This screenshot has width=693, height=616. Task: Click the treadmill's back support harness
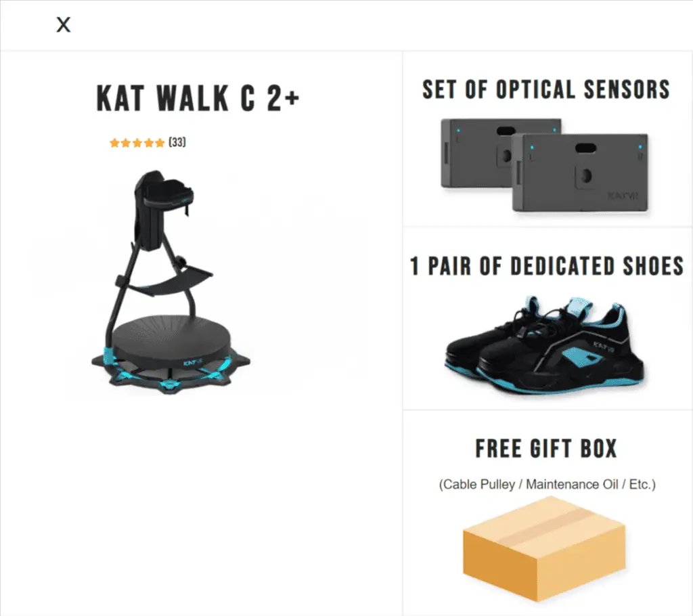point(162,208)
